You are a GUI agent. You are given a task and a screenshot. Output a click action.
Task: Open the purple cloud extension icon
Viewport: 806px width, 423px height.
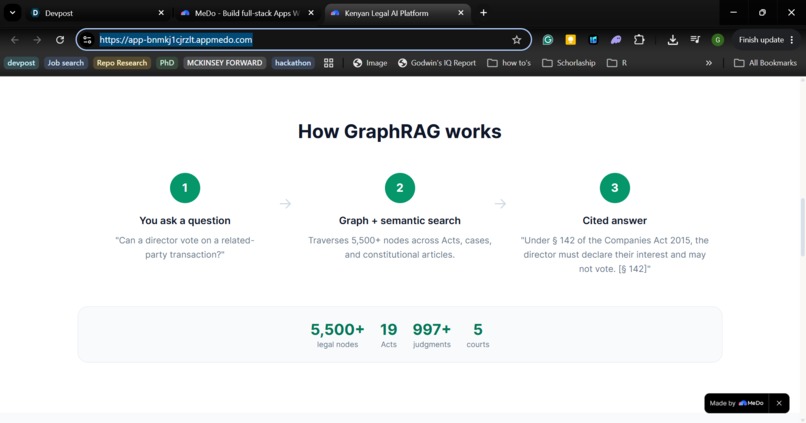pos(616,40)
